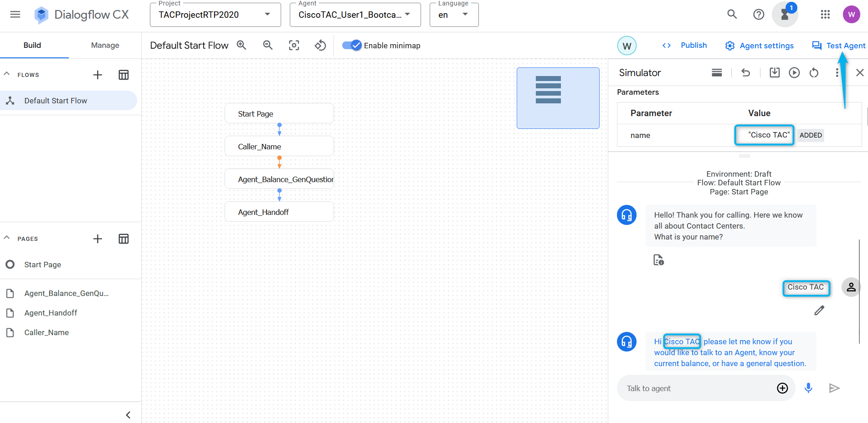Click the Test Agent button
The height and width of the screenshot is (423, 868).
point(838,46)
